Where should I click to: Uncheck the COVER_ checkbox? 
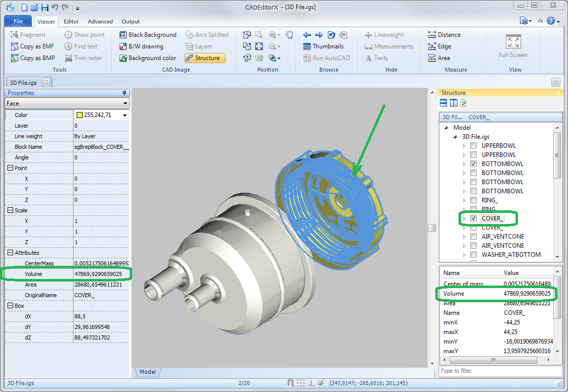[x=473, y=218]
